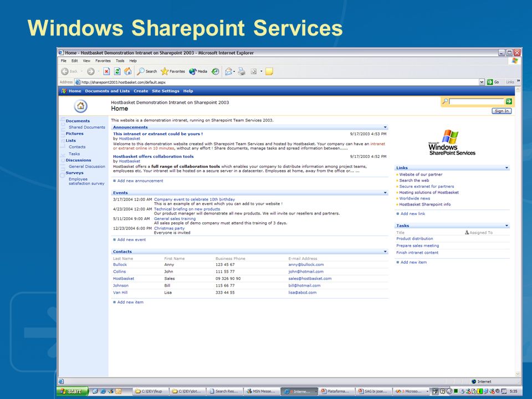Stop page loading with red X icon
The height and width of the screenshot is (399, 532).
click(106, 71)
